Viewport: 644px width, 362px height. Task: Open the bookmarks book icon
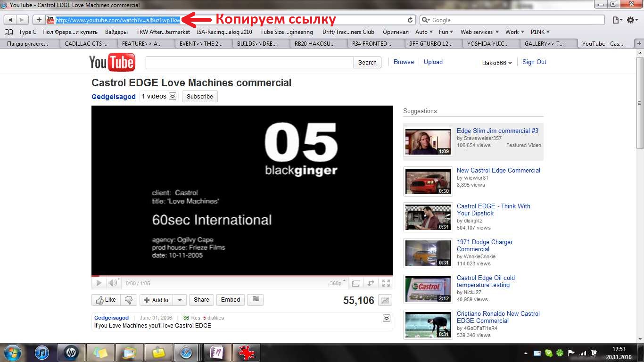click(x=8, y=32)
